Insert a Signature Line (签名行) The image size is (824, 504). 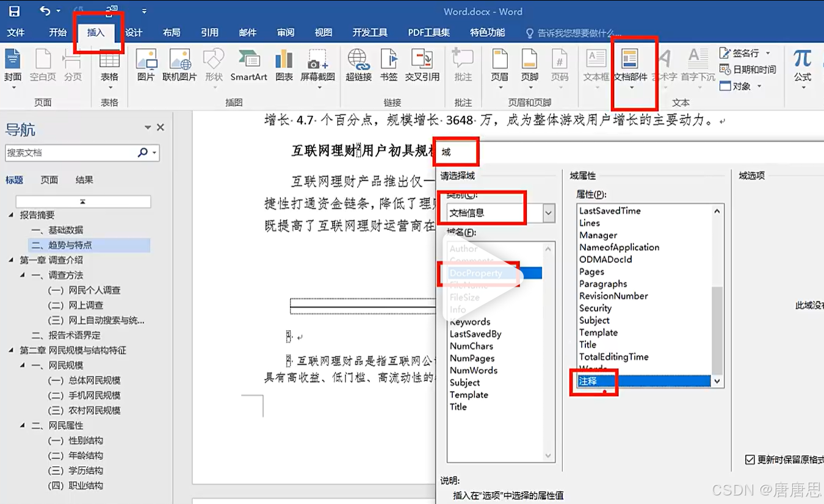point(745,53)
